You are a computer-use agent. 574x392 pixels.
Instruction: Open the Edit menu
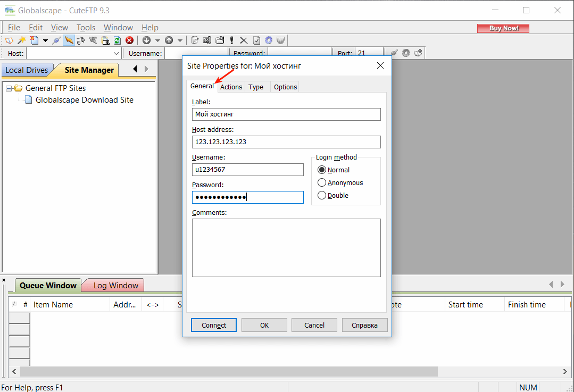point(36,28)
